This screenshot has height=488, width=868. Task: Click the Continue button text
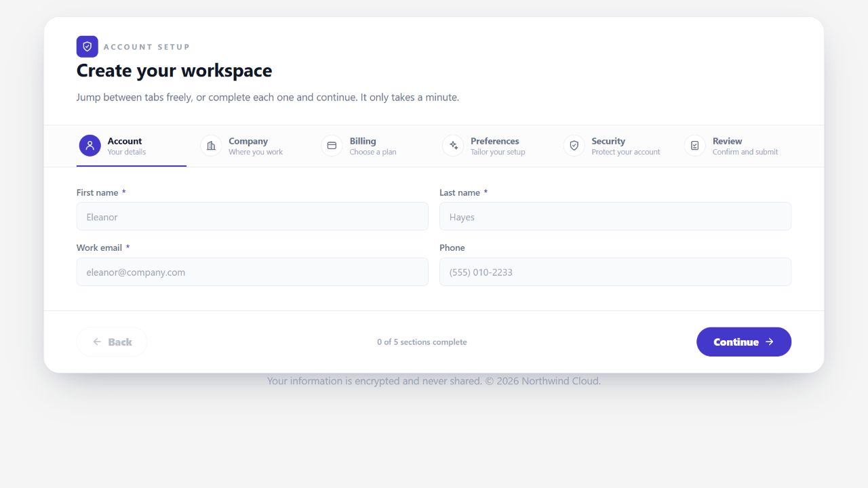[x=736, y=342]
